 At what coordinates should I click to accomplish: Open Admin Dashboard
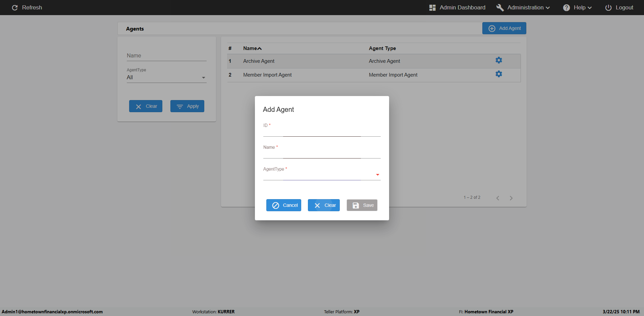pos(457,7)
